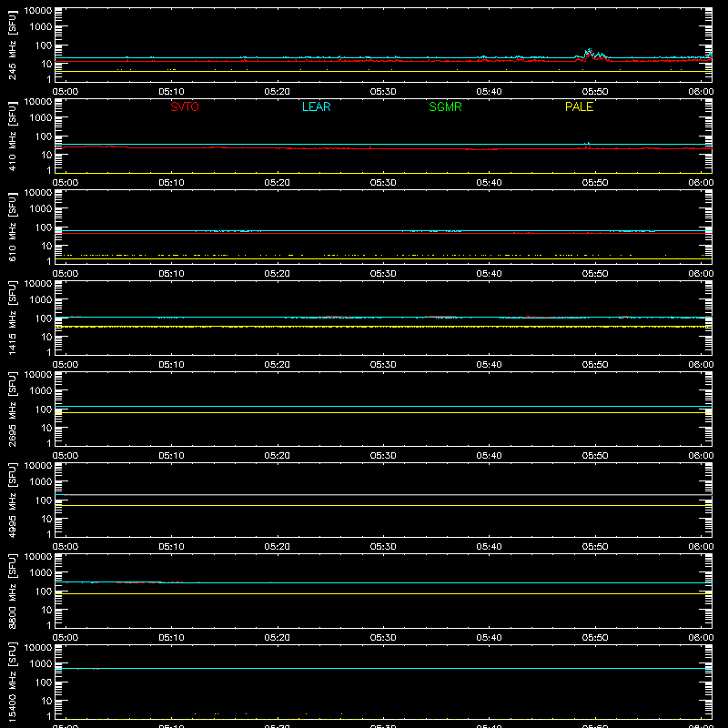
Task: Select the '245 MHz [SFU]' axis label
Action: coord(13,45)
